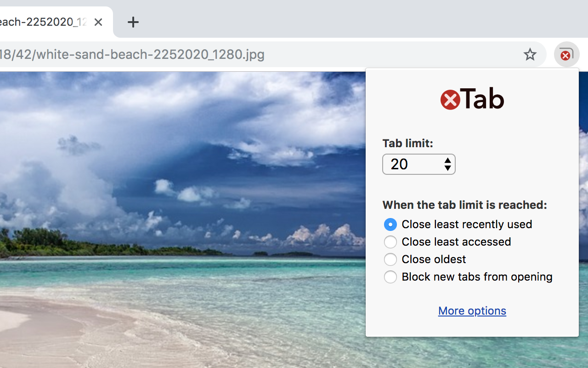Click the up arrow to increase the tab limit
588x368 pixels.
447,161
